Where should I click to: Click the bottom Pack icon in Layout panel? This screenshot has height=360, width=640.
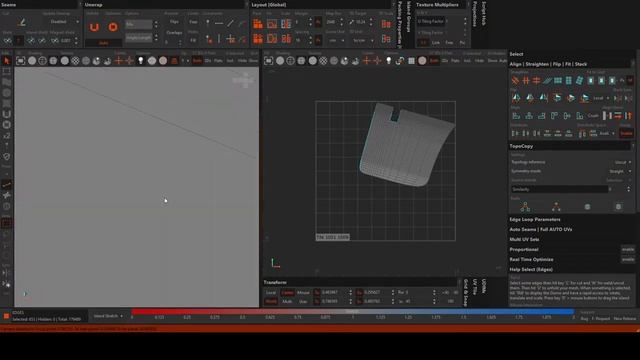tap(258, 39)
